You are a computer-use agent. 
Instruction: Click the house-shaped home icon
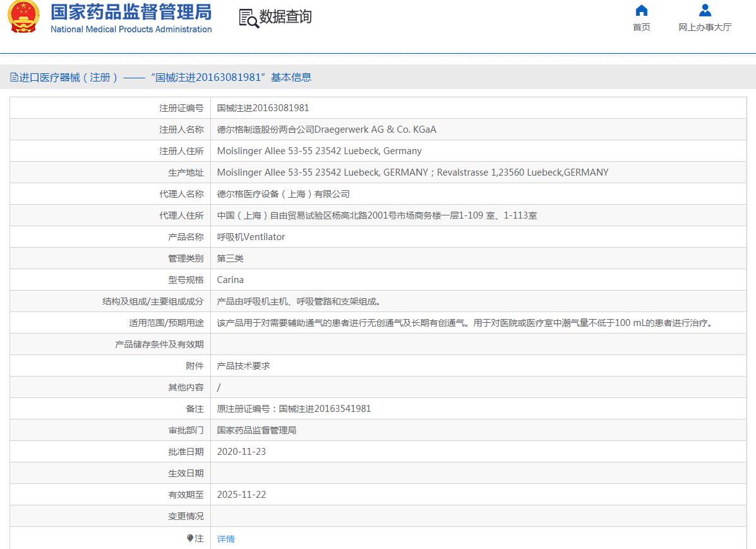[641, 10]
